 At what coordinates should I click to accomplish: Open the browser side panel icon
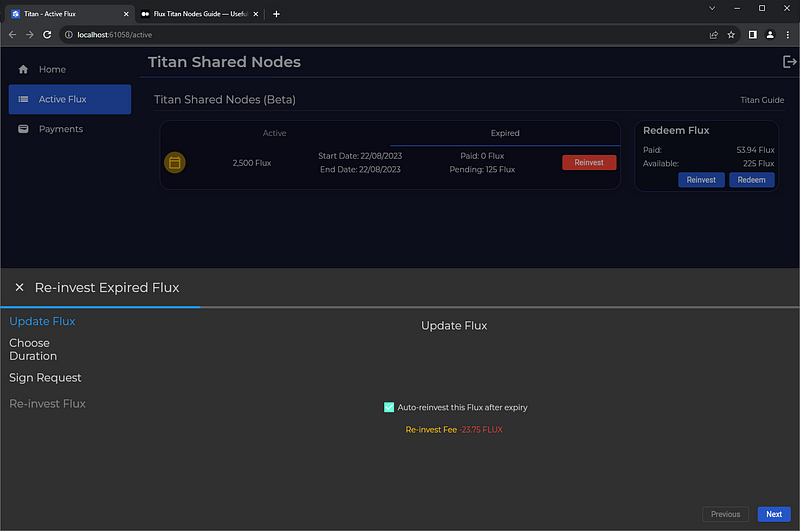[x=752, y=34]
